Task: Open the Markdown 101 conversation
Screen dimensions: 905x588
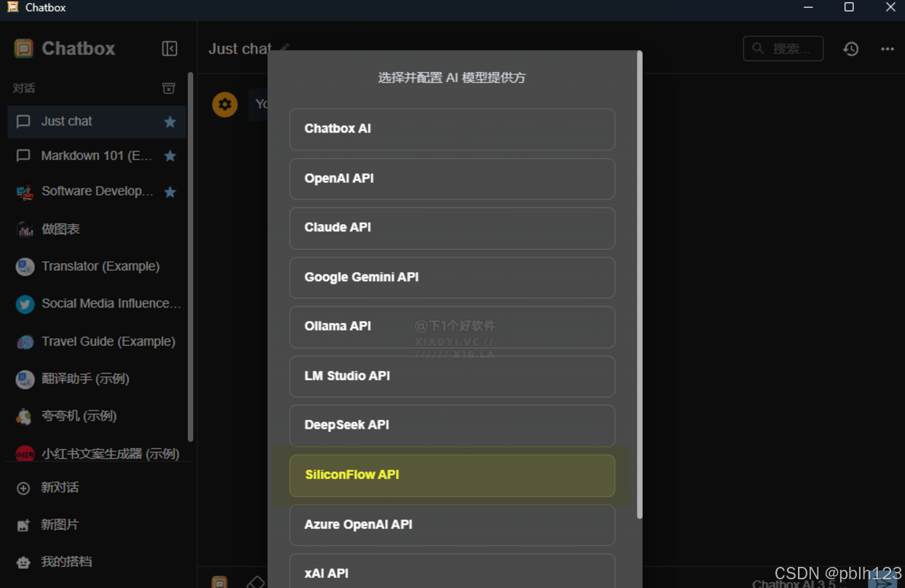Action: [x=96, y=156]
